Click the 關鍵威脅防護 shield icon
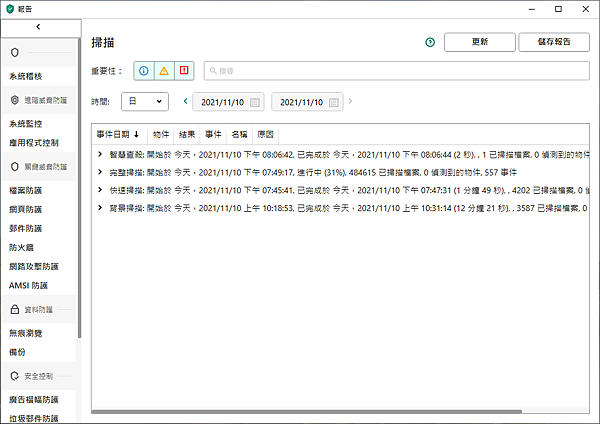The width and height of the screenshot is (600, 424). (x=15, y=166)
